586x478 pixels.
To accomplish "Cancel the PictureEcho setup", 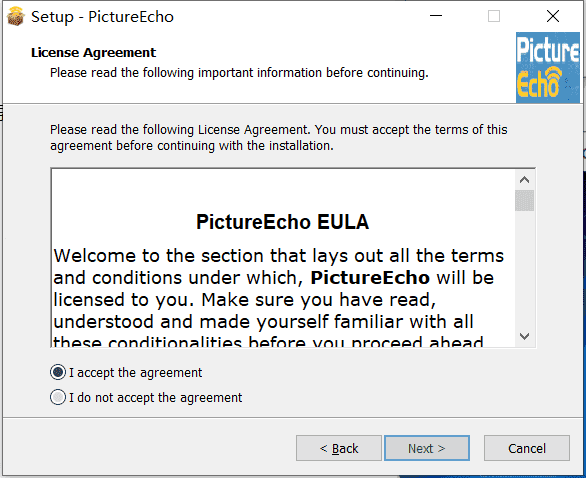I will (x=527, y=448).
